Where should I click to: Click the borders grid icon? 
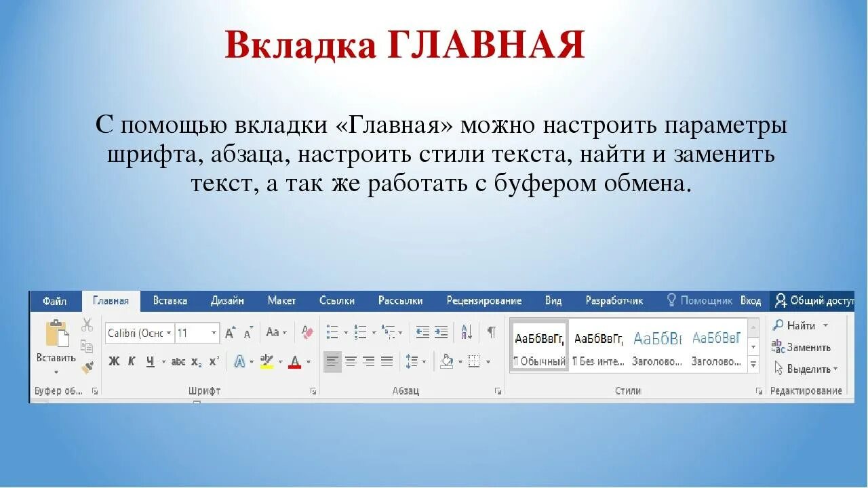474,362
